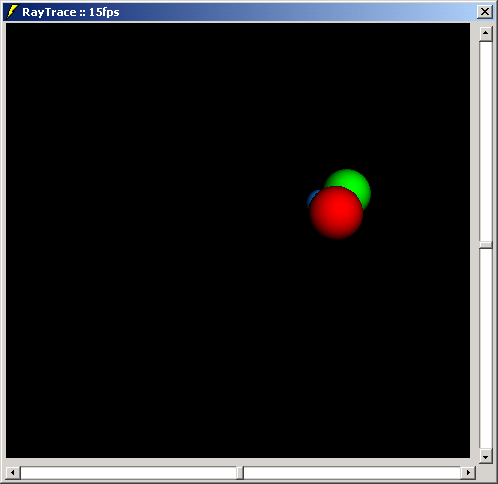Viewport: 498px width, 484px height.
Task: Click the horizontal scrollbar right arrow
Action: pos(468,472)
